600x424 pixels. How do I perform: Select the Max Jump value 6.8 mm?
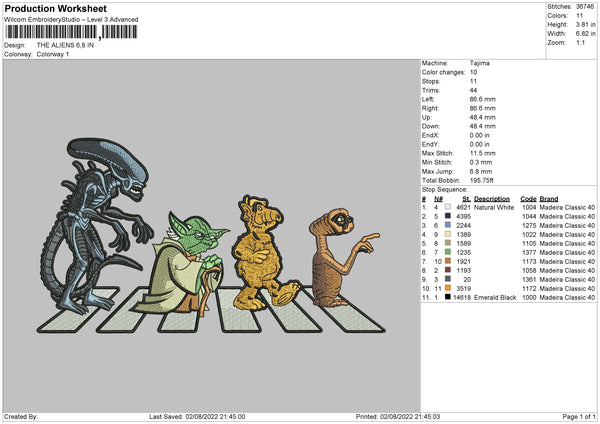[x=481, y=171]
